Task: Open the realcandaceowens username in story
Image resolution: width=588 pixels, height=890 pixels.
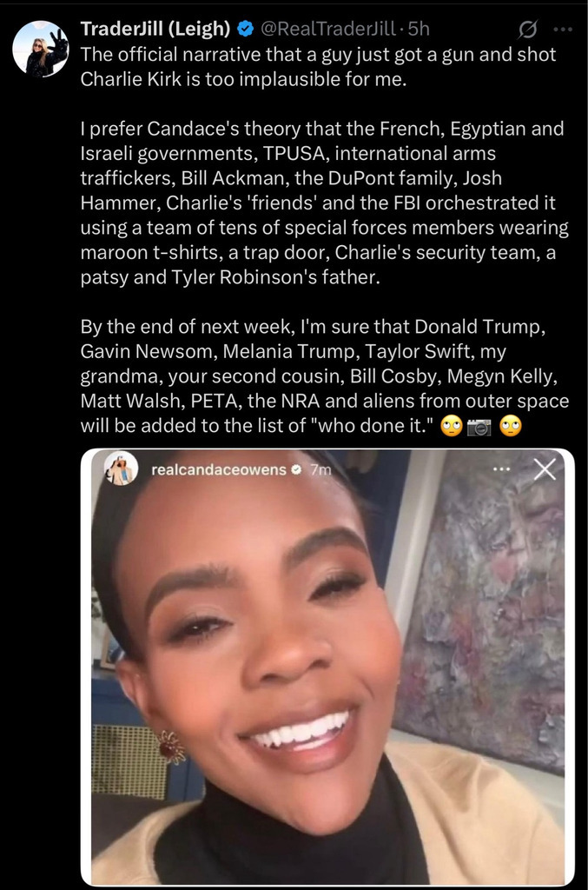Action: (219, 469)
